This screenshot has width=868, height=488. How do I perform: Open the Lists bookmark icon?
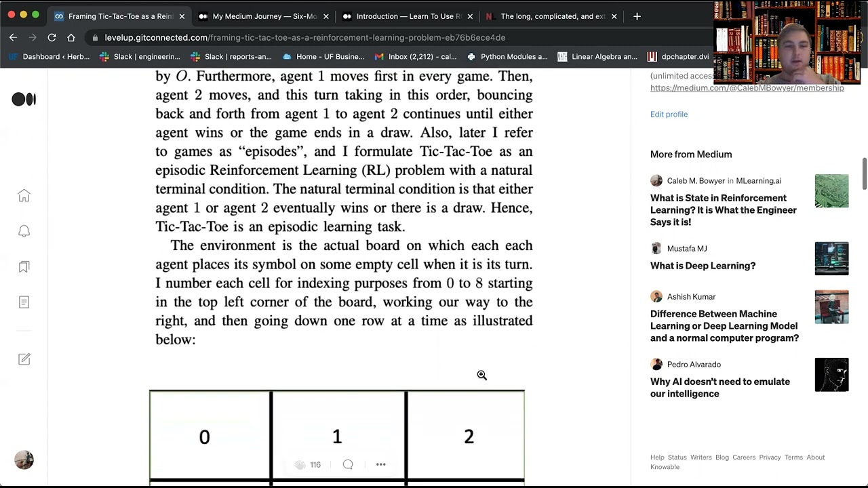(x=24, y=267)
